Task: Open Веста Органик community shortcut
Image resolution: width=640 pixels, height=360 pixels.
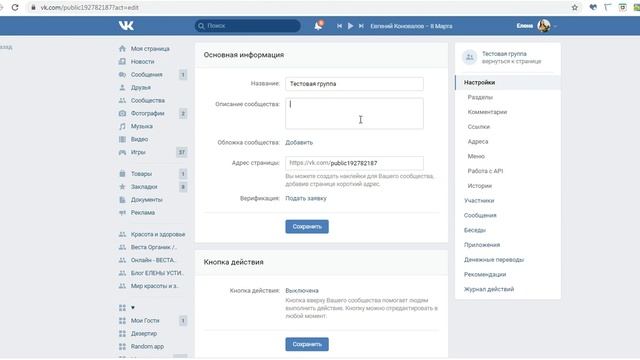Action: [x=153, y=247]
